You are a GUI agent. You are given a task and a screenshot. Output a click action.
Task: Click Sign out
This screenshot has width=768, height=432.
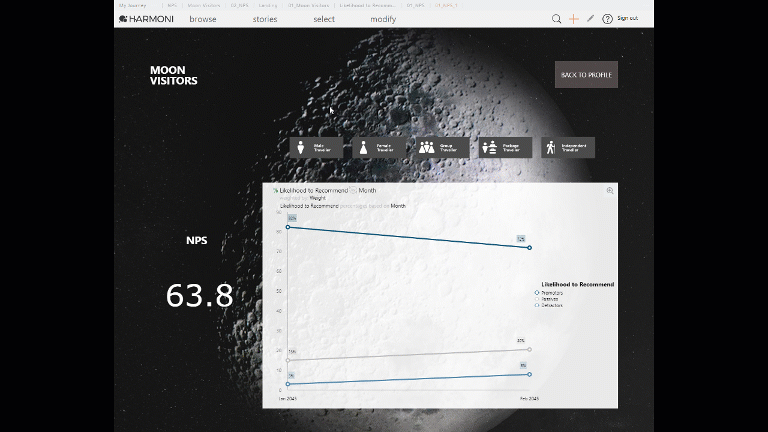coord(627,18)
